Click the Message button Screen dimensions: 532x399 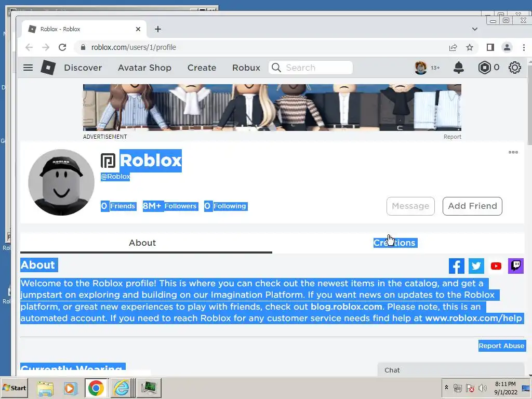410,206
